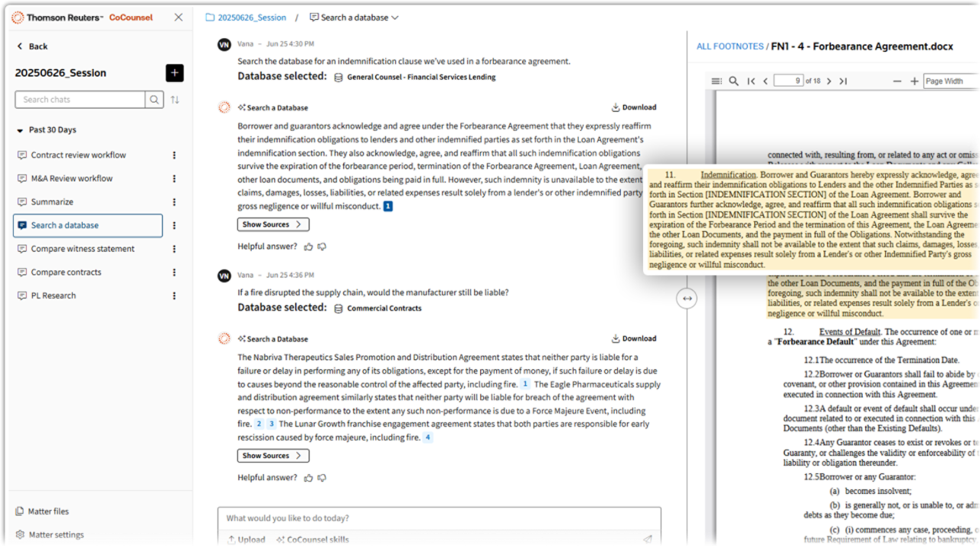Screen dimensions: 980x546
Task: Open CoCounsel skills
Action: point(312,539)
